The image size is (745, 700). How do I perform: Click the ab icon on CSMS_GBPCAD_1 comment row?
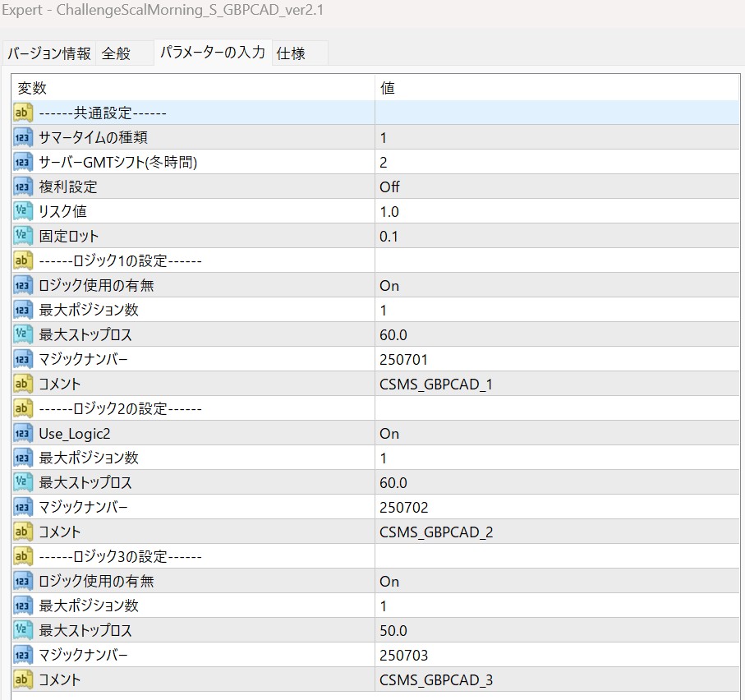(23, 384)
